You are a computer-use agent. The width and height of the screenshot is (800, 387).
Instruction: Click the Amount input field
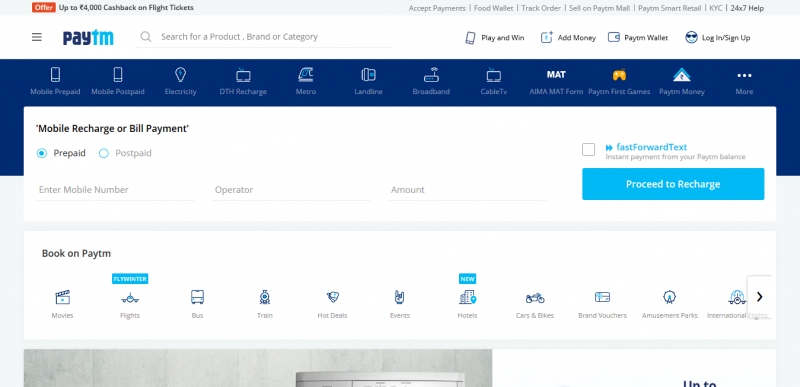click(467, 190)
